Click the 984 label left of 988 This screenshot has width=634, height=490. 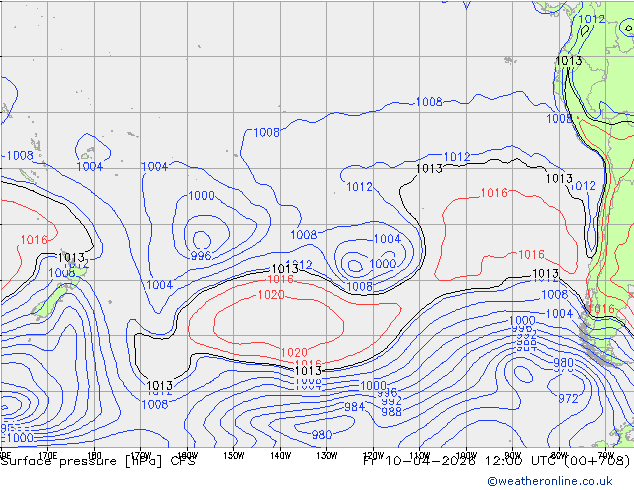tap(354, 407)
